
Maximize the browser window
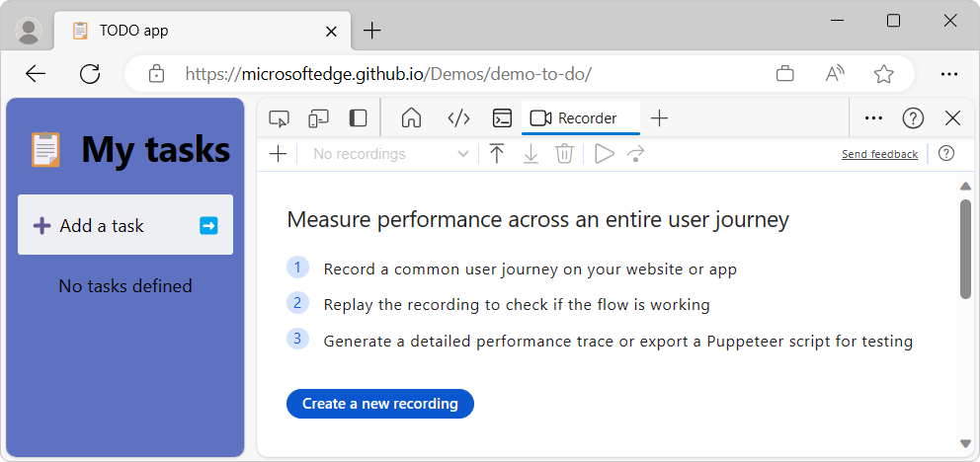893,21
